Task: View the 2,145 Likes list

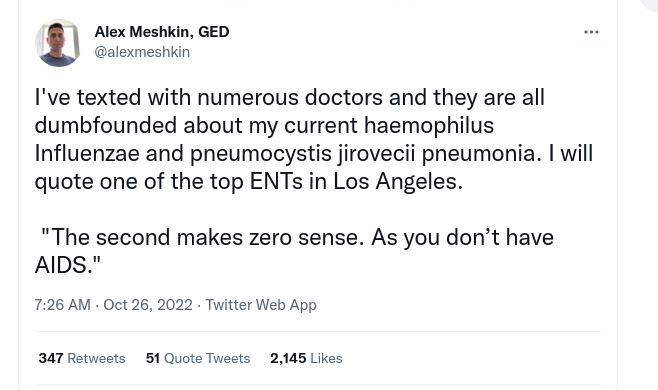Action: tap(306, 358)
